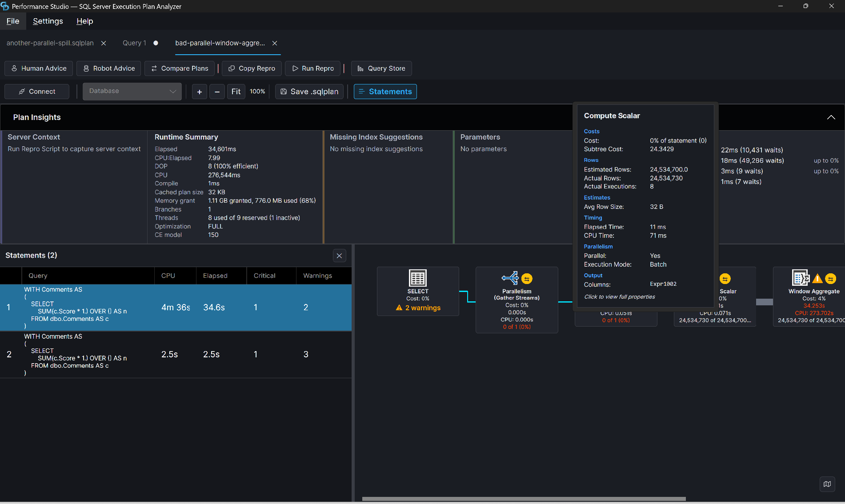Select statement 2 row with 2.5s elapsed
Screen dimensions: 845x504
click(176, 355)
